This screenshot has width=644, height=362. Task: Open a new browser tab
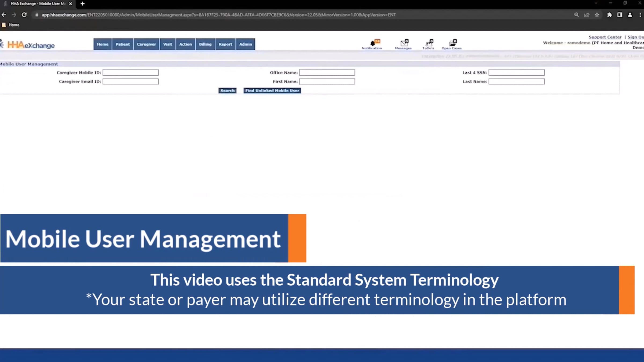click(83, 4)
